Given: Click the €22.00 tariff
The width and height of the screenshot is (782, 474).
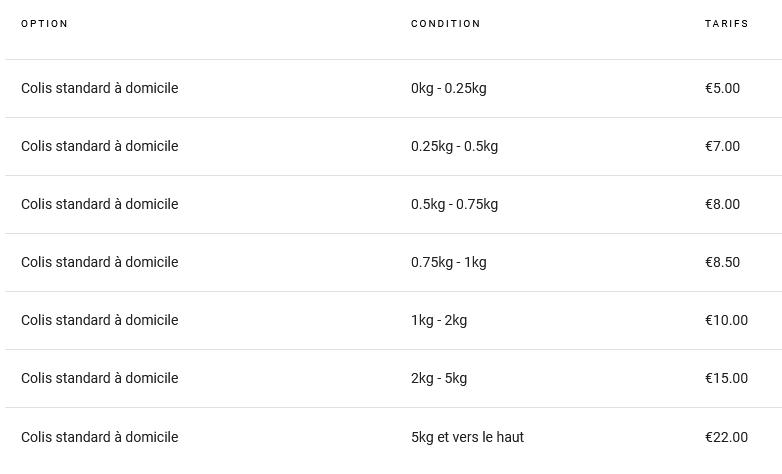Looking at the screenshot, I should (x=726, y=437).
